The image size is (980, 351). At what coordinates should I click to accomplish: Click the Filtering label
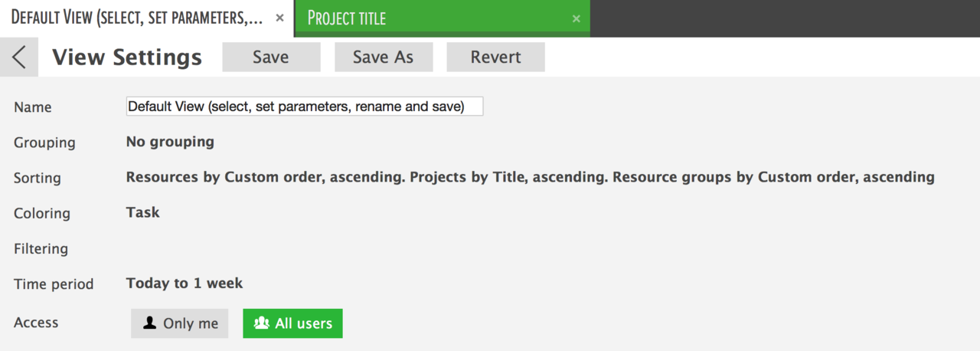(41, 248)
